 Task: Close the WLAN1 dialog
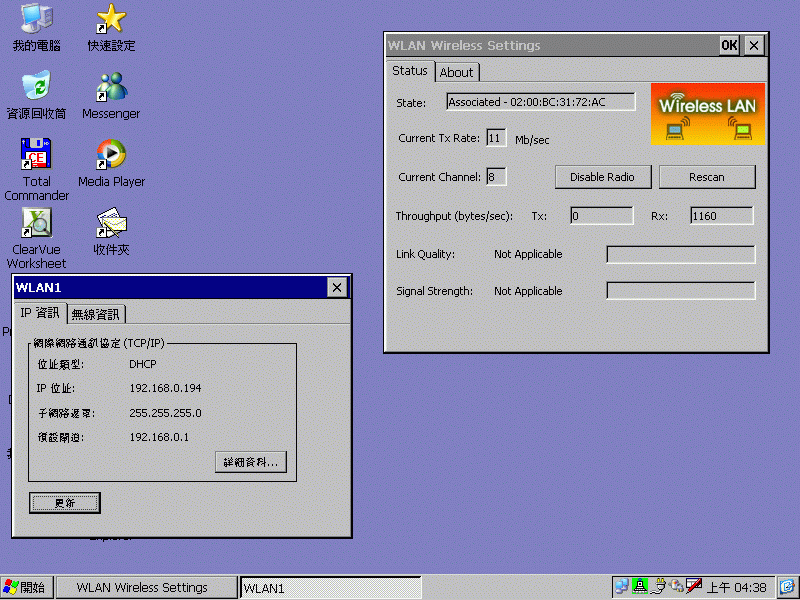[x=337, y=287]
